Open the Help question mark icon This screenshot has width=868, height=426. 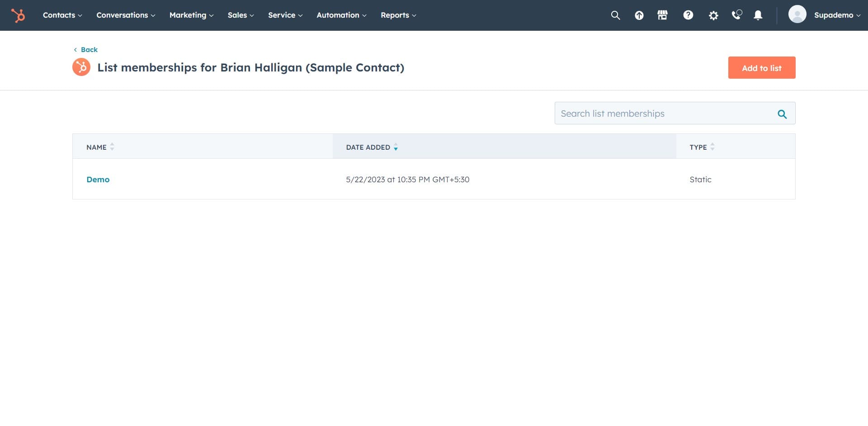688,15
